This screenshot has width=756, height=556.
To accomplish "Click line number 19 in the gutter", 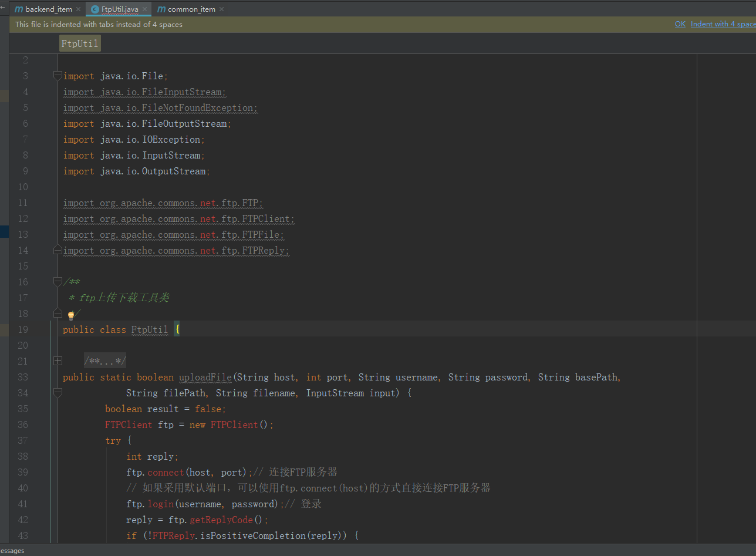I will pos(23,329).
